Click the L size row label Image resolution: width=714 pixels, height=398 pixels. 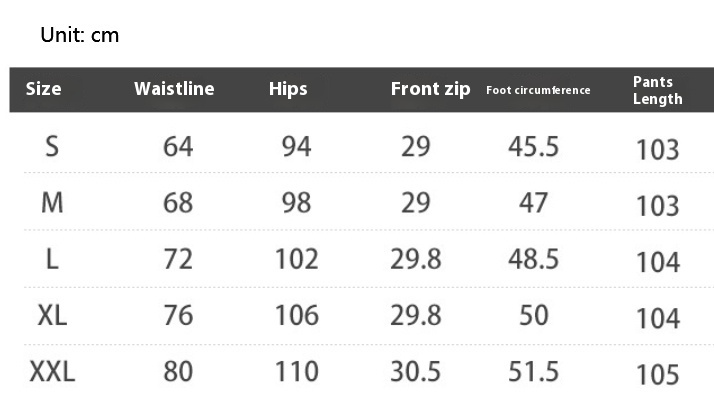coord(52,259)
